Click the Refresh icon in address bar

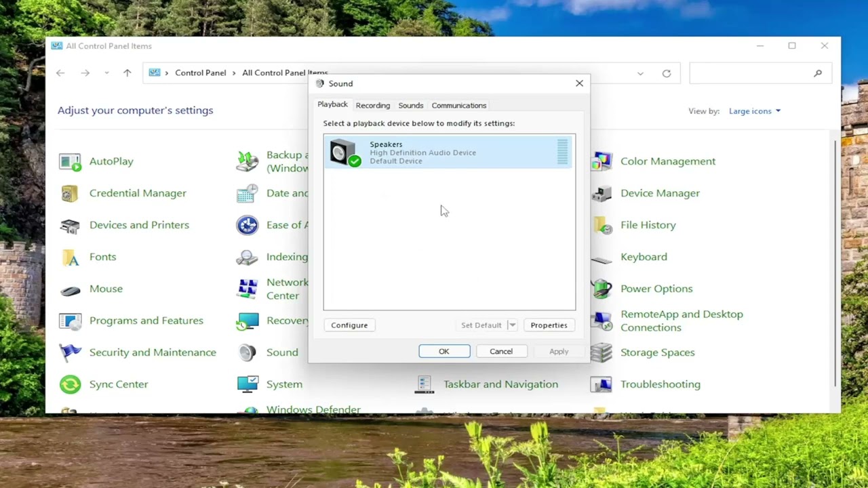click(667, 73)
